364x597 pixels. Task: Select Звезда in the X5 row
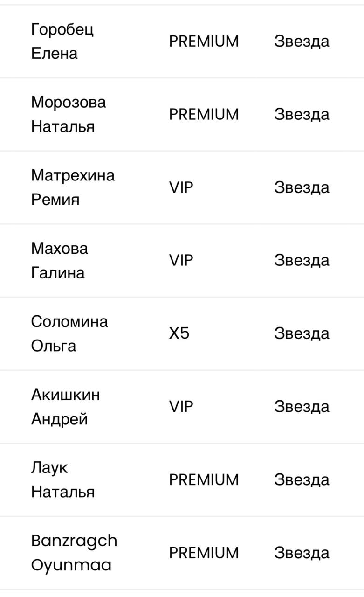pos(302,333)
